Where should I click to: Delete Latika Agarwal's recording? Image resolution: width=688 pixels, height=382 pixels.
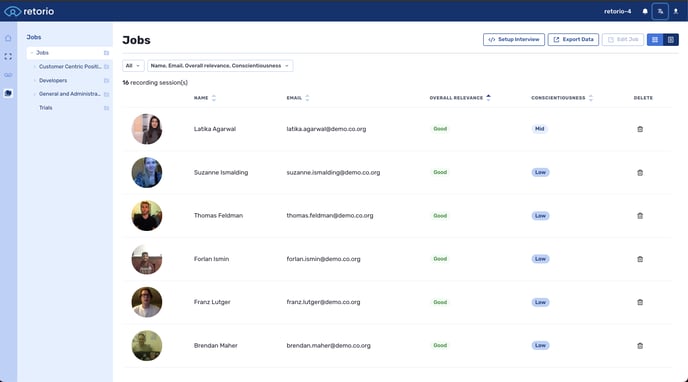640,129
